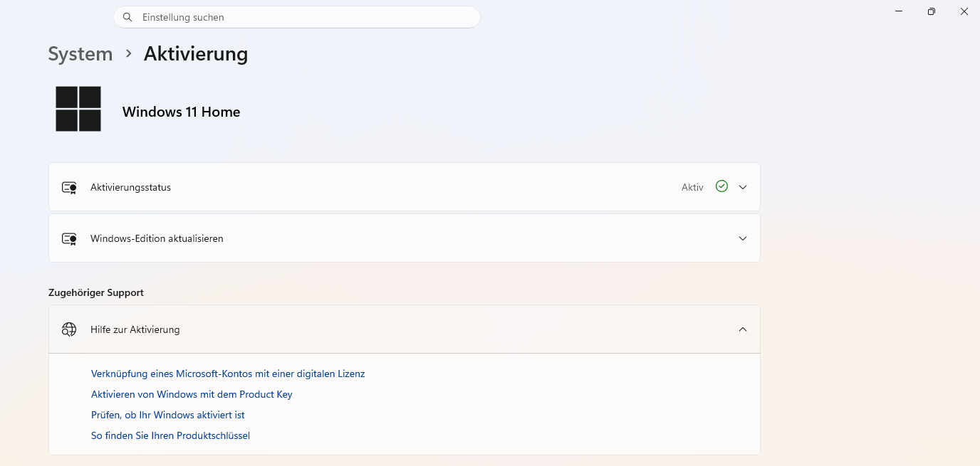Click the Zugehöriger Support heading
The width and height of the screenshot is (980, 466).
96,292
